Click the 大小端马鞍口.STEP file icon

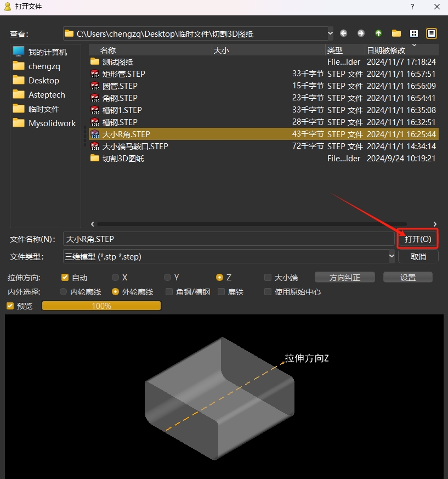point(95,146)
